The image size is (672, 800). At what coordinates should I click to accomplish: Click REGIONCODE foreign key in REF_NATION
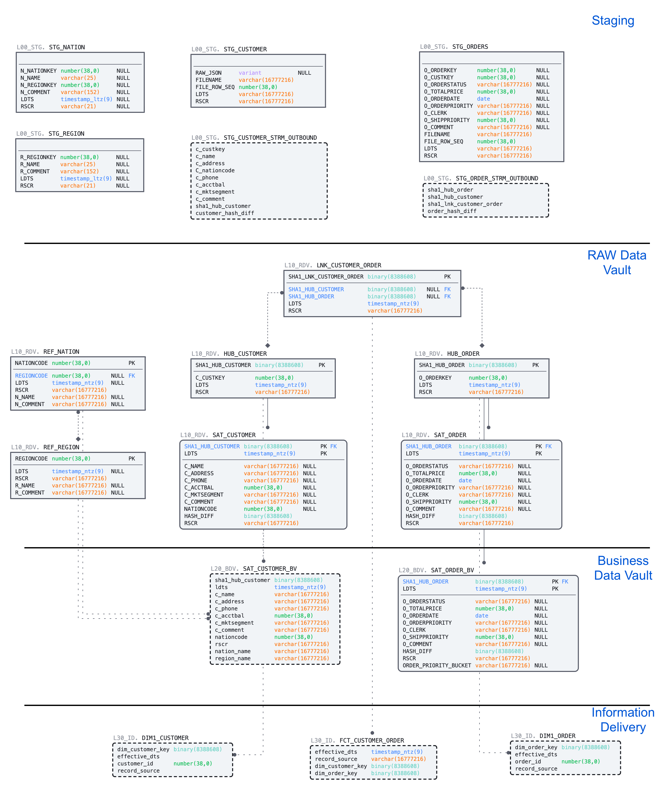(x=31, y=376)
